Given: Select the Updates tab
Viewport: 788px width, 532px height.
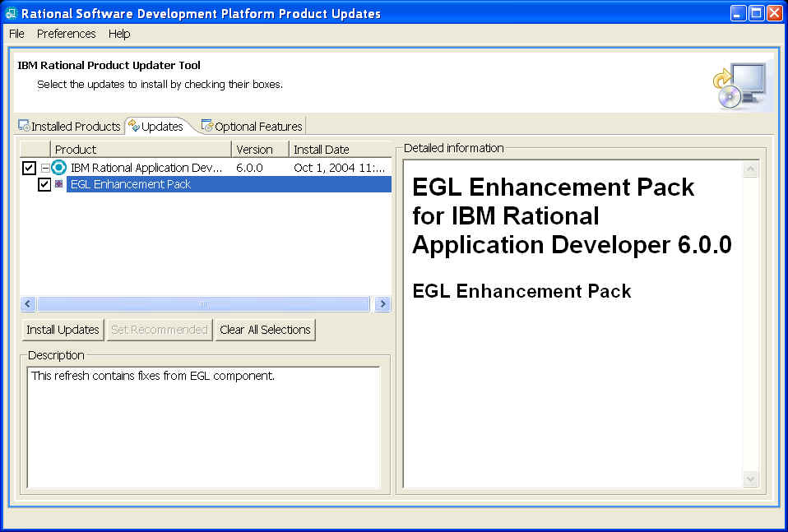Looking at the screenshot, I should point(157,126).
